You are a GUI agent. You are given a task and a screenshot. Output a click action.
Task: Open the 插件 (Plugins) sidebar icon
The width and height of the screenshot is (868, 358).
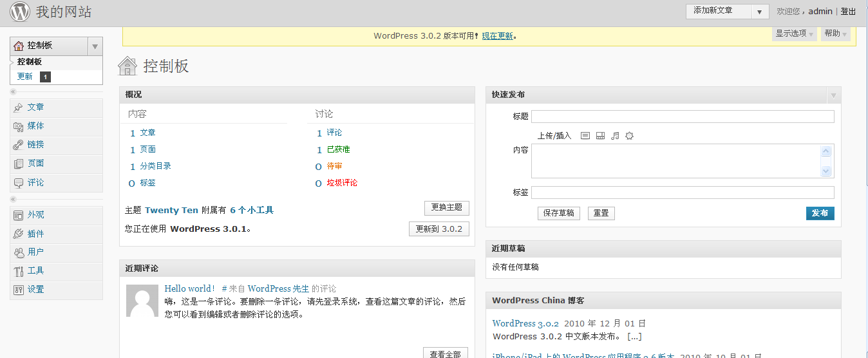click(x=18, y=234)
